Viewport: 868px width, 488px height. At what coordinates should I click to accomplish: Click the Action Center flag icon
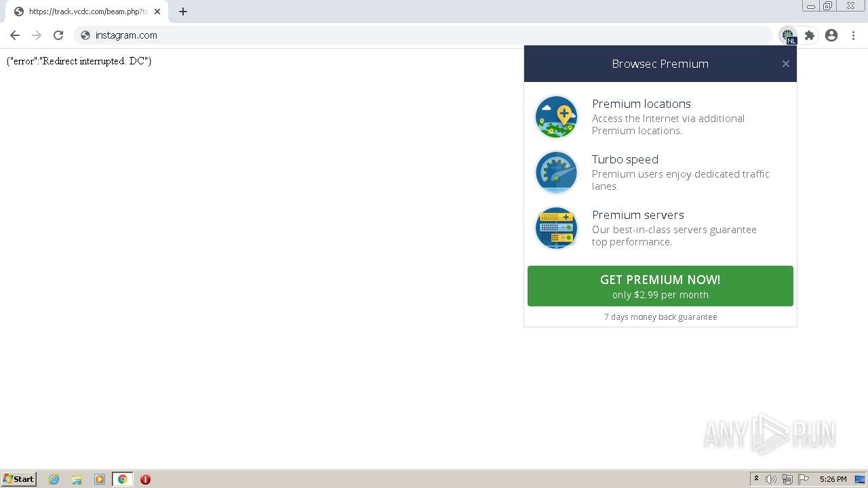(804, 479)
